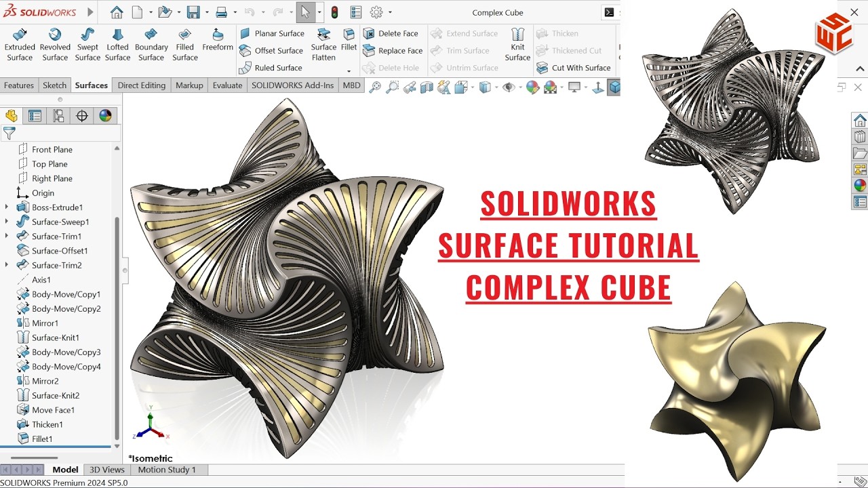Expand the Boss-Extrude1 feature
The image size is (868, 488).
click(x=7, y=207)
